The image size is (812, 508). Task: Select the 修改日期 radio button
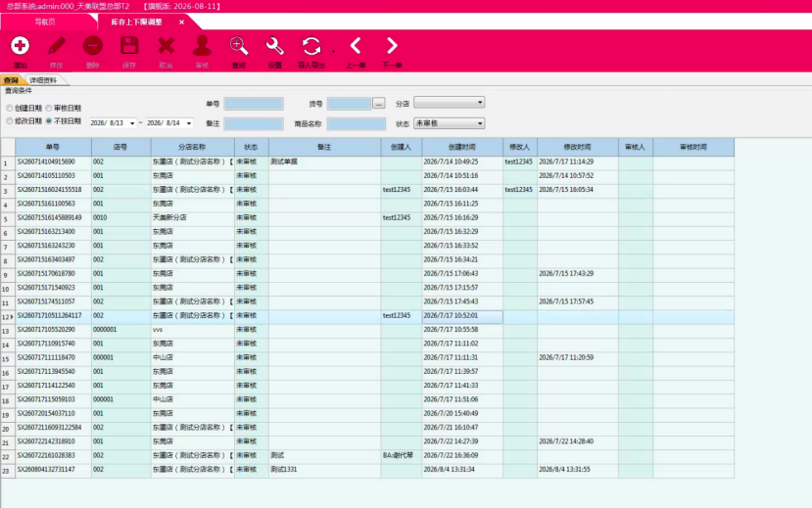pyautogui.click(x=10, y=121)
